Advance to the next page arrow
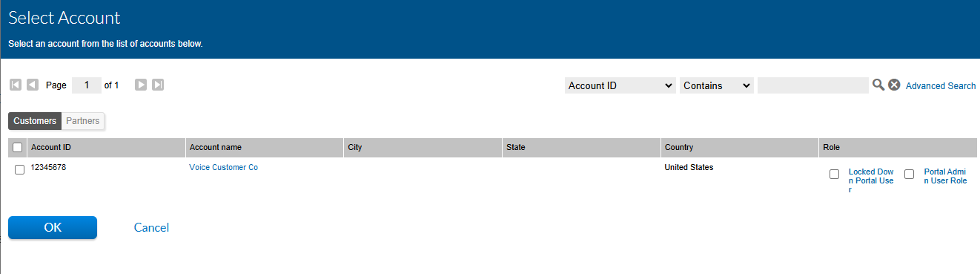980x274 pixels. (x=141, y=85)
